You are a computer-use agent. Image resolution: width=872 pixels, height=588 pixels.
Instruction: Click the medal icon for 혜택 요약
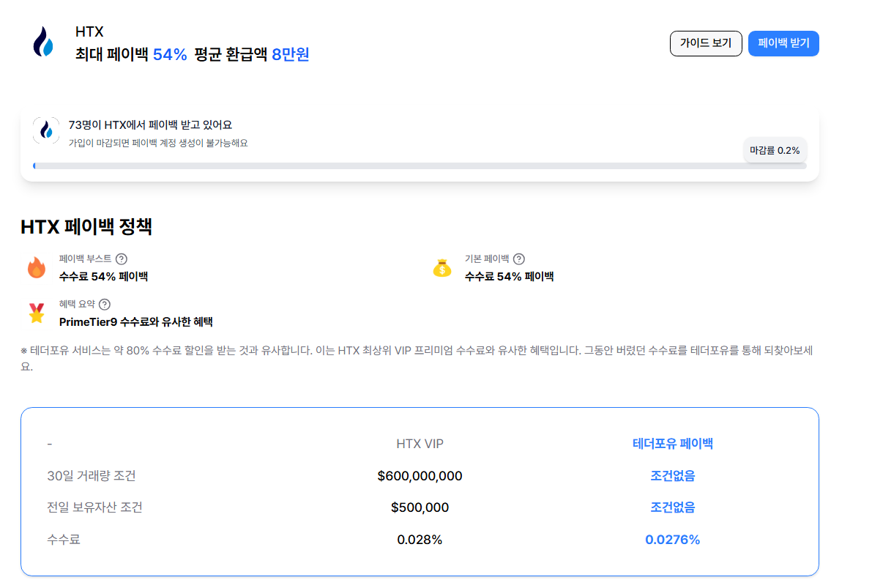(x=37, y=313)
